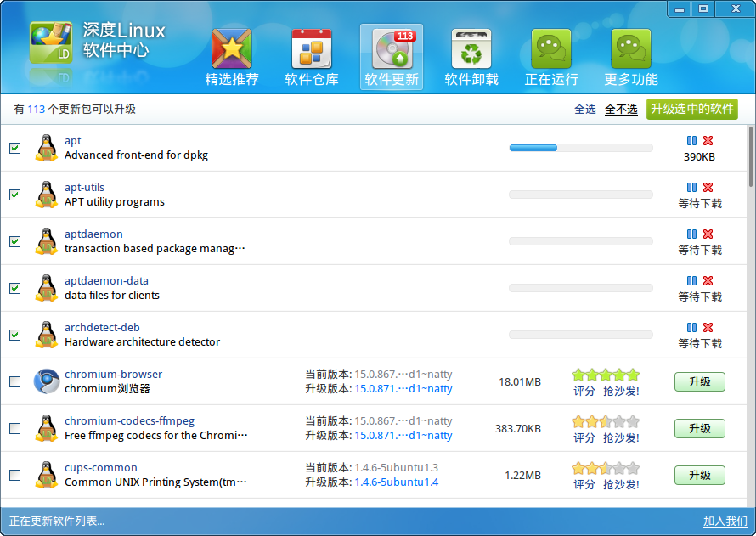Upgrade chromium-codecs-ffmpeg with its 升级 button
This screenshot has height=536, width=756.
coord(700,428)
